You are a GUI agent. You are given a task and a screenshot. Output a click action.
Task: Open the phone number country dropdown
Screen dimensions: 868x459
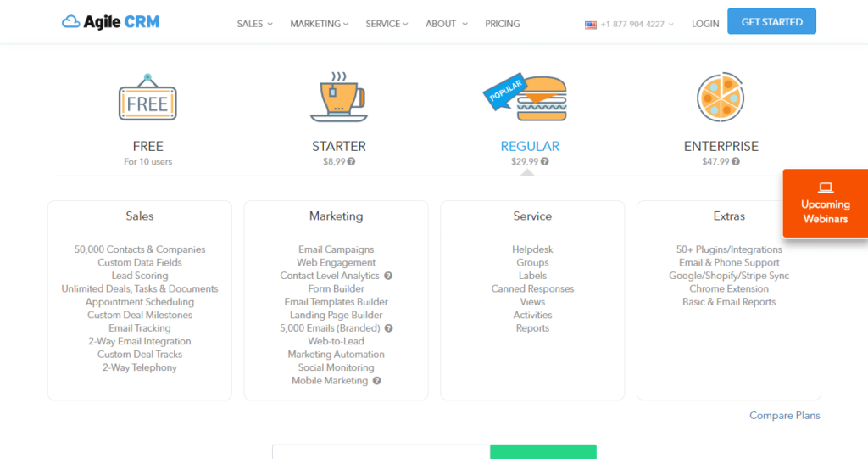(629, 25)
